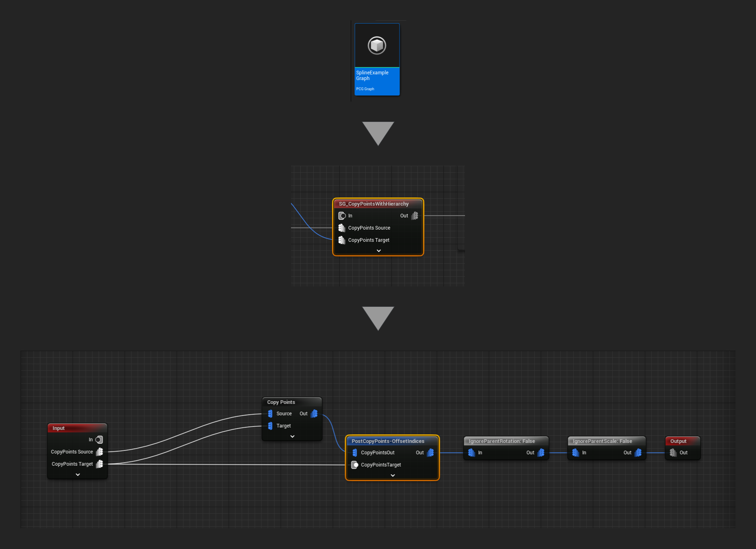Select the CopyPoints Source pin on the subgraph node
This screenshot has width=756, height=549.
coord(342,228)
